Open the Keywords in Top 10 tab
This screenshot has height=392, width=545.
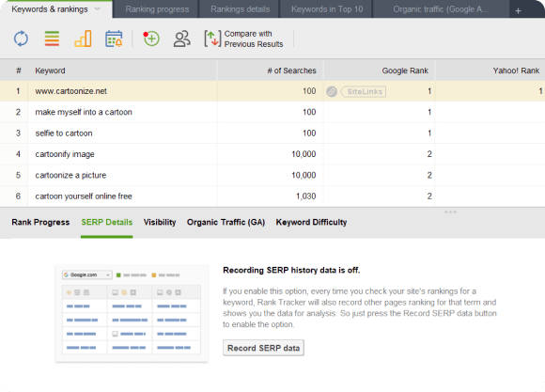coord(327,9)
